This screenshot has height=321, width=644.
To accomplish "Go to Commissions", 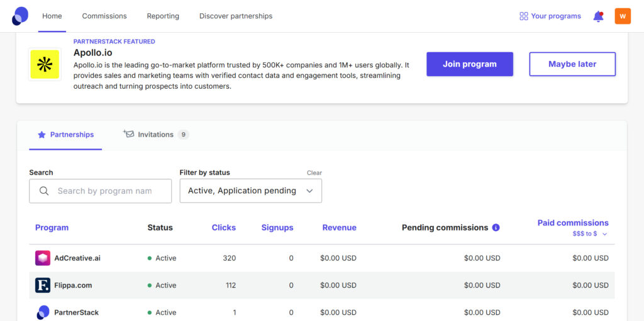I will pyautogui.click(x=104, y=16).
